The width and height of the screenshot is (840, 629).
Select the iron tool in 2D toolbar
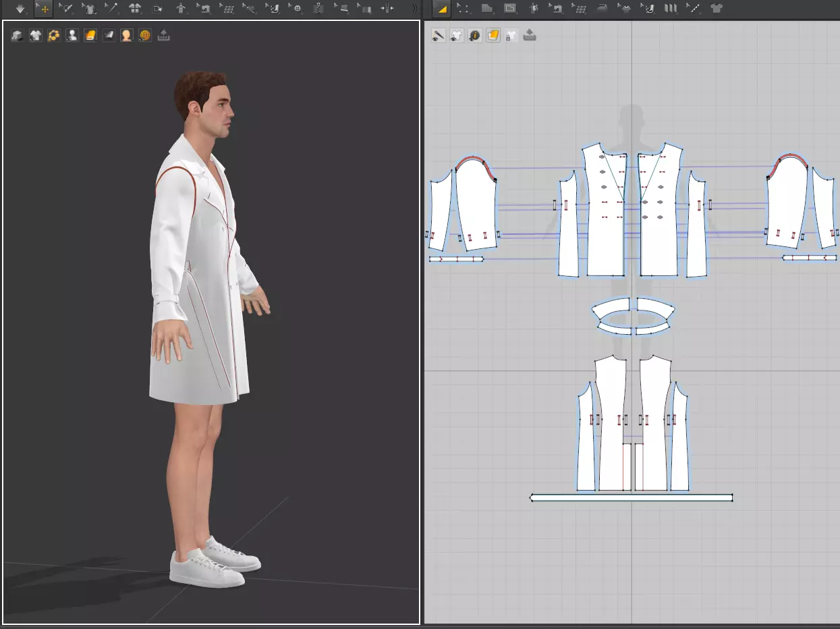pos(602,9)
